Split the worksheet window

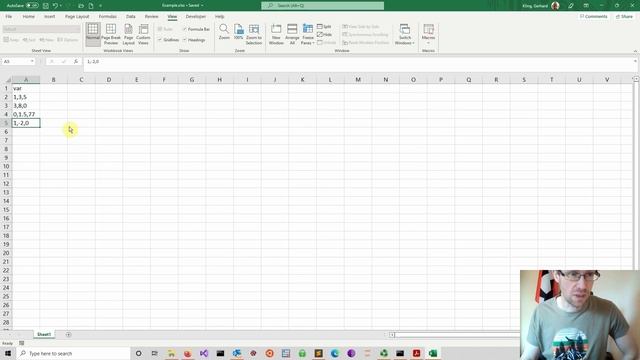click(x=324, y=27)
